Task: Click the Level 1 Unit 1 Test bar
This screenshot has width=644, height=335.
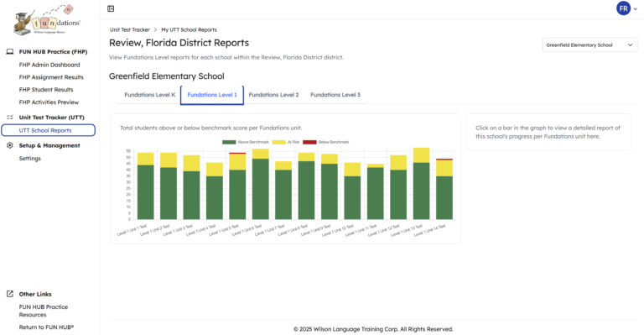Action: (x=146, y=186)
